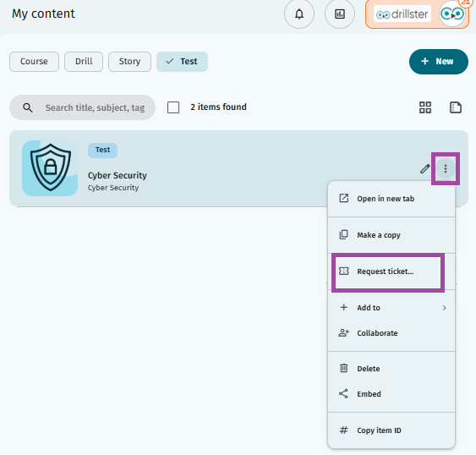This screenshot has width=476, height=455.
Task: Click the ticket icon
Action: tap(343, 271)
